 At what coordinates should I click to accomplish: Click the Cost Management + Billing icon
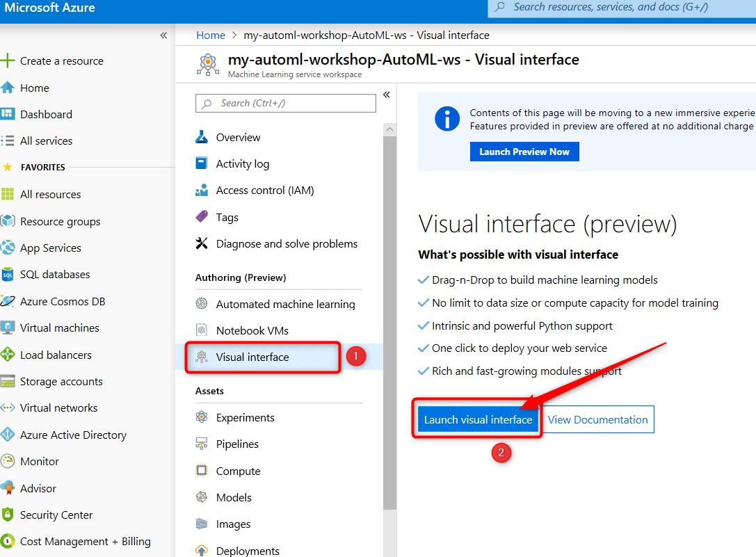[7, 542]
